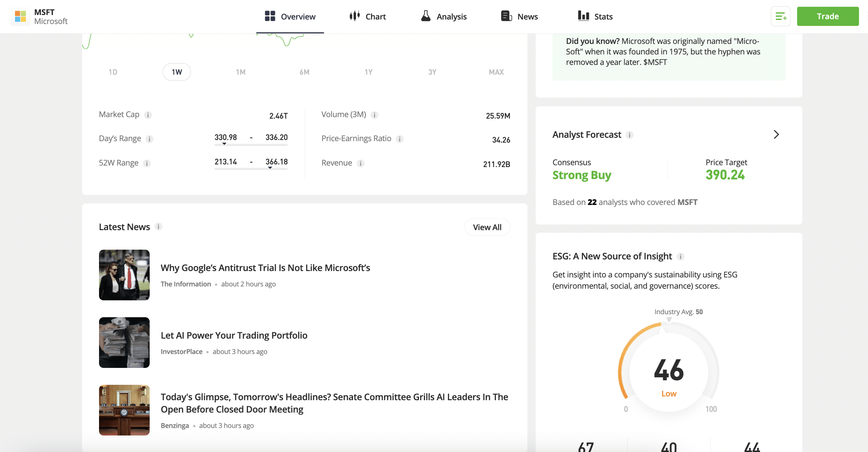Open Revenue info icon
This screenshot has height=452, width=868.
(360, 163)
